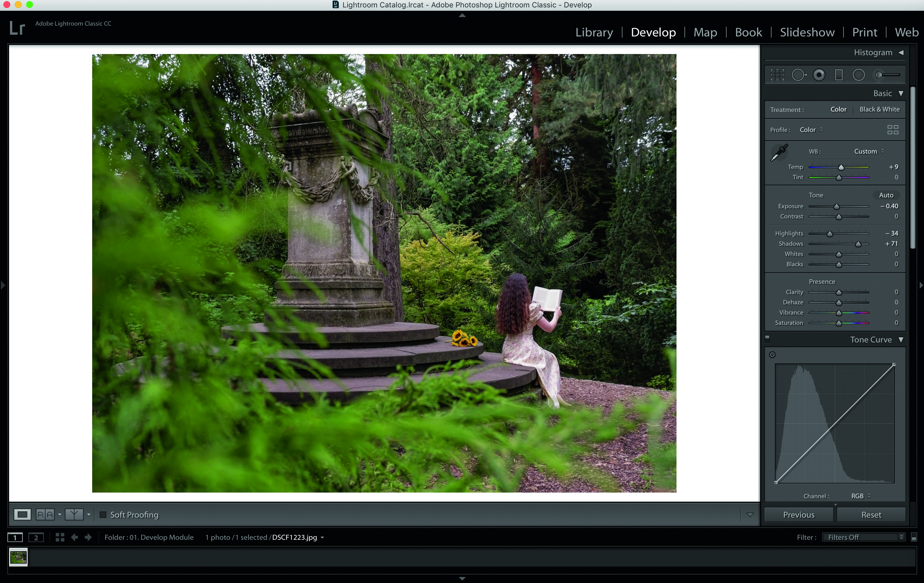Switch to the Book module

pos(748,32)
